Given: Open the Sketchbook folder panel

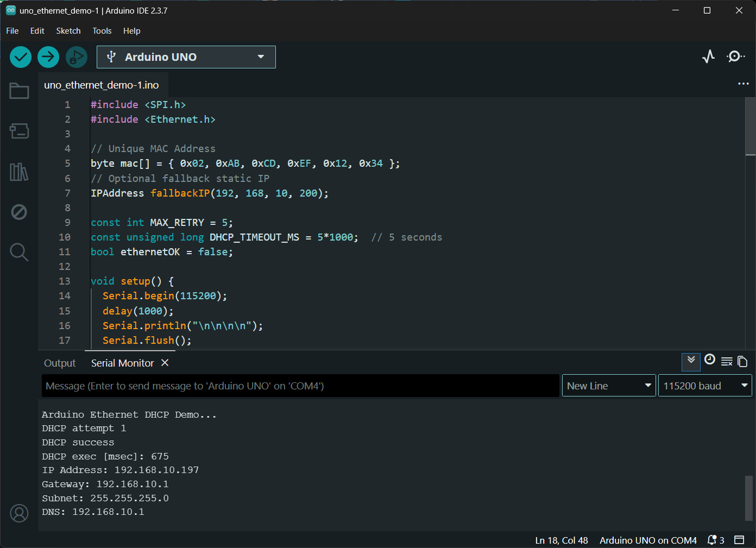Looking at the screenshot, I should [x=19, y=91].
